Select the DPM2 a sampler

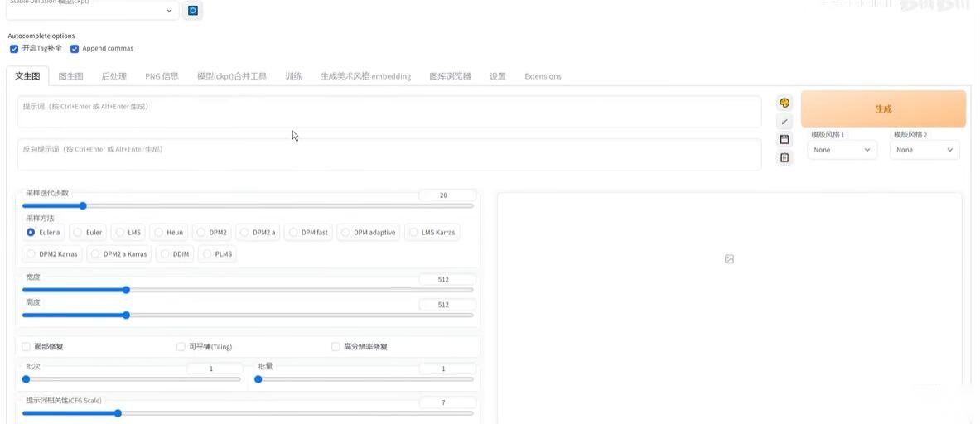coord(258,233)
